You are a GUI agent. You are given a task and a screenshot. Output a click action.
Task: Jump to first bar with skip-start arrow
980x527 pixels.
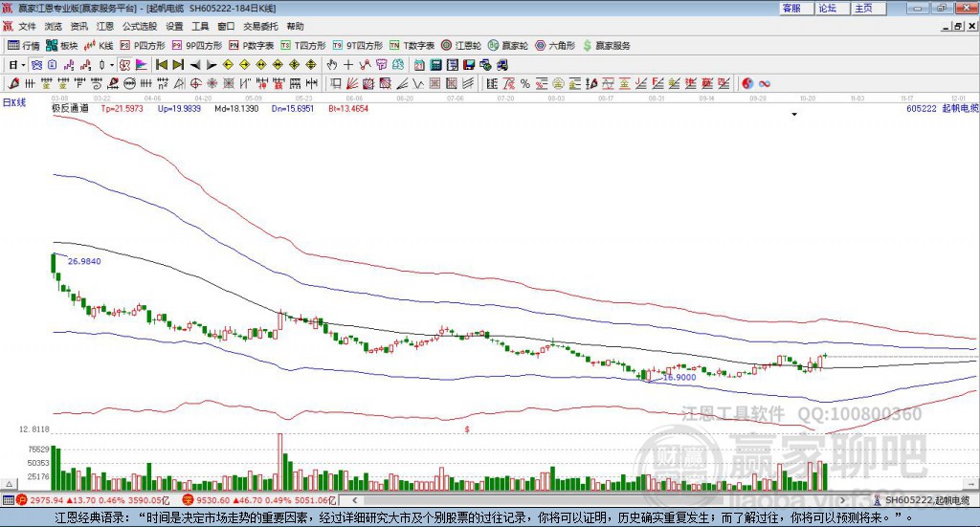tap(162, 65)
